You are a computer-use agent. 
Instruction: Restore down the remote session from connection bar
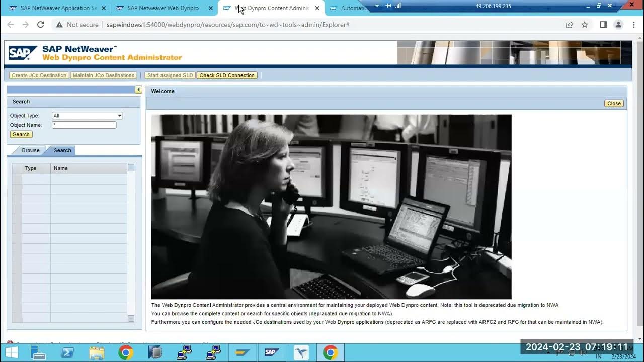(599, 6)
